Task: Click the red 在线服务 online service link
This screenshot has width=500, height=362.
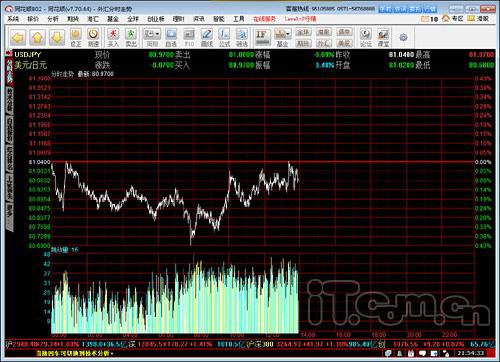Action: click(264, 19)
